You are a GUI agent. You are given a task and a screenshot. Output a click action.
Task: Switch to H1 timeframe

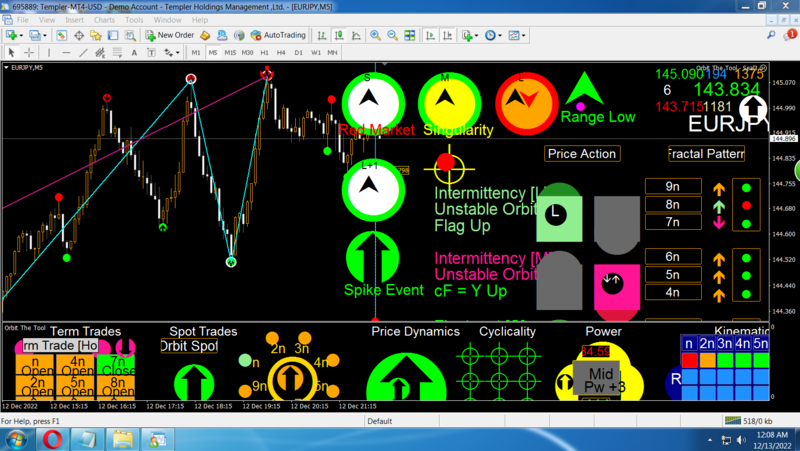[x=264, y=53]
